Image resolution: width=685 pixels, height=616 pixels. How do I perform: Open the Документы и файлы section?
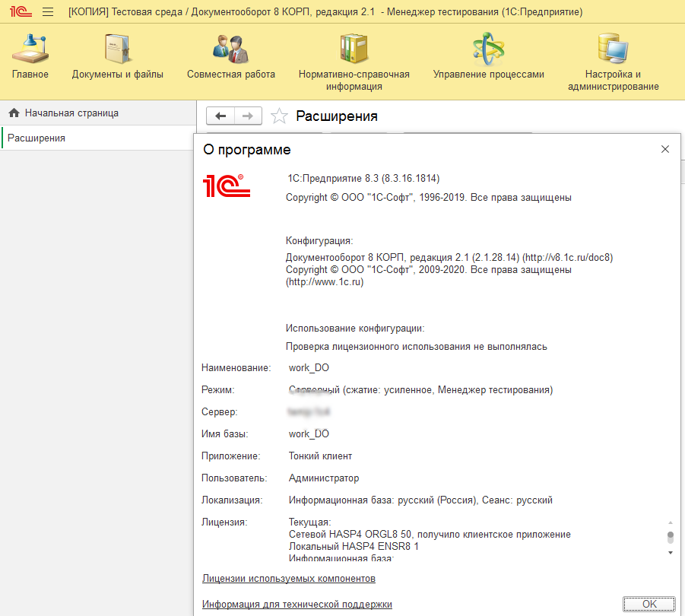pos(118,56)
